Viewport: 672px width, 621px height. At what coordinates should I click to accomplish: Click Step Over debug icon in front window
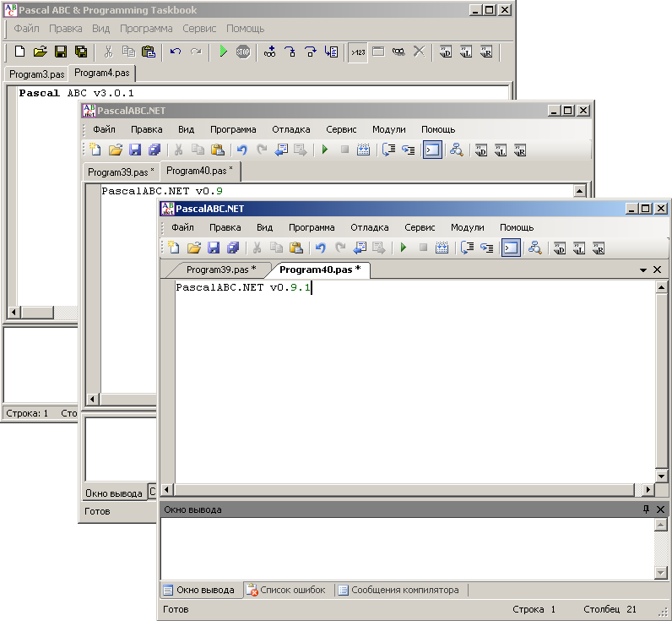(487, 248)
